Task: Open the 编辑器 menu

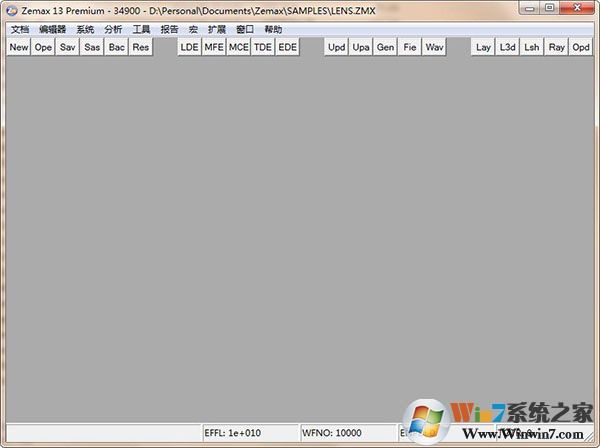Action: (x=52, y=29)
